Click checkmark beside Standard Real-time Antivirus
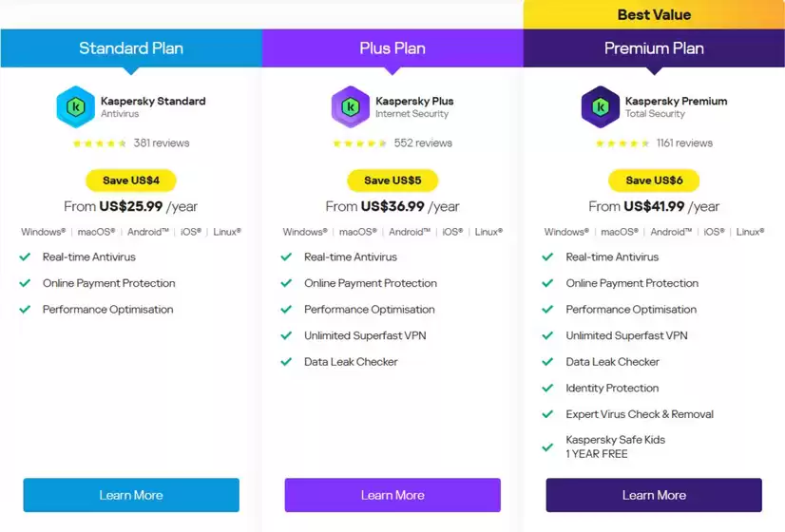This screenshot has height=532, width=785. (x=25, y=256)
